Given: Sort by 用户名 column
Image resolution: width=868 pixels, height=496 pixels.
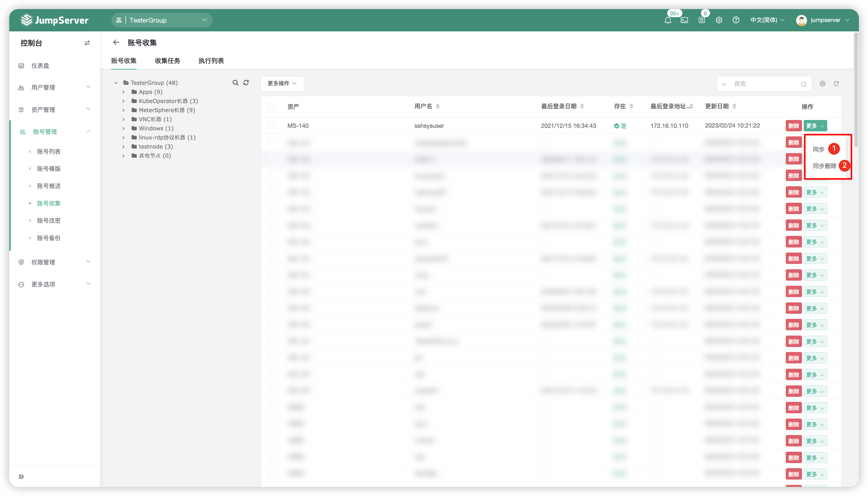Looking at the screenshot, I should pyautogui.click(x=438, y=106).
